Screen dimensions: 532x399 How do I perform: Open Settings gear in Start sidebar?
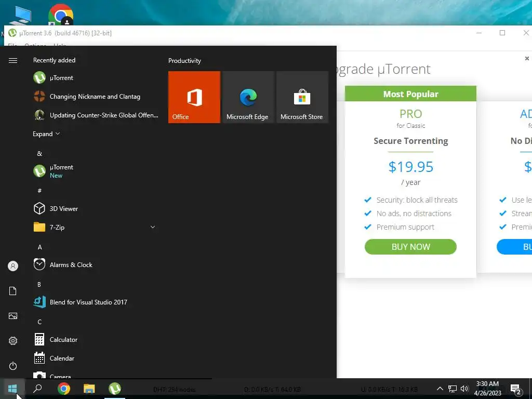click(13, 341)
